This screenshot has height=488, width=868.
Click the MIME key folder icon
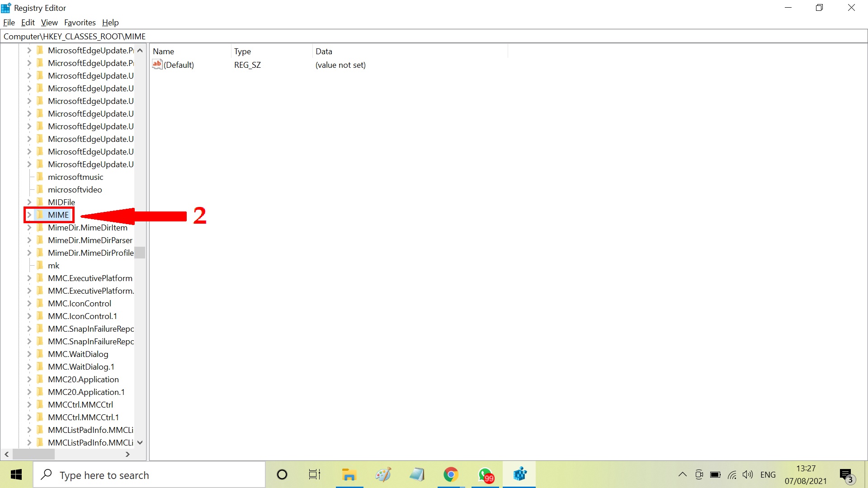coord(40,215)
